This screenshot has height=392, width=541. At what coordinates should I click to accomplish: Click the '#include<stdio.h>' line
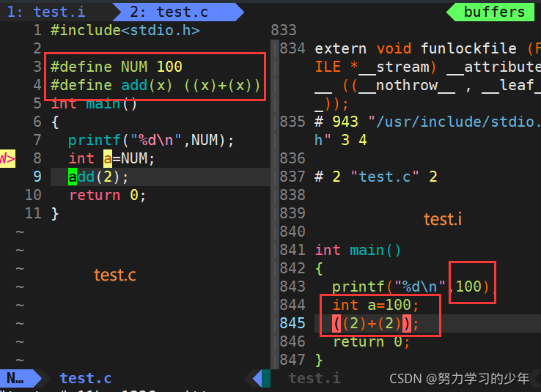[125, 30]
